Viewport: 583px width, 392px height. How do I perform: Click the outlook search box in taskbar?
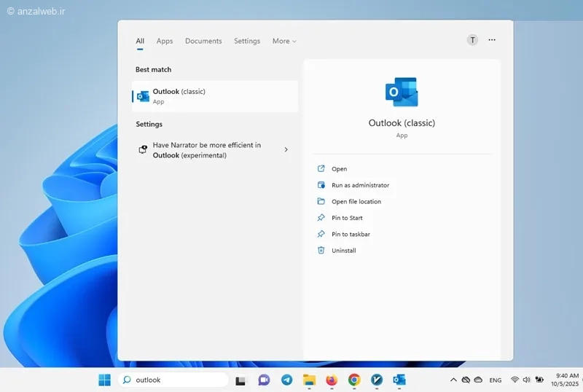tap(173, 380)
